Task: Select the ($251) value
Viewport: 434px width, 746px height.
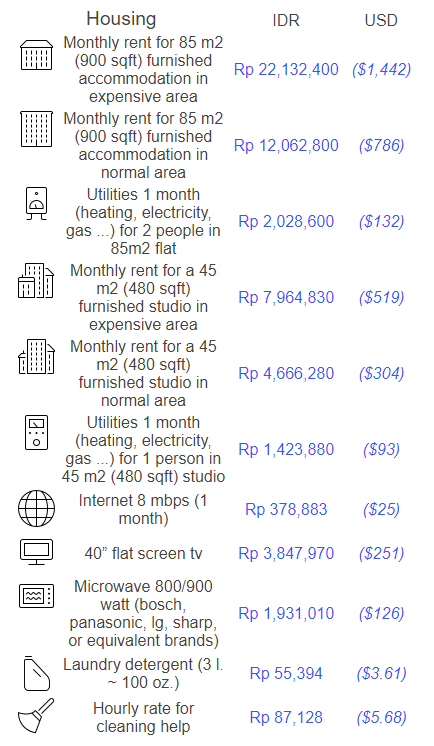Action: (381, 553)
